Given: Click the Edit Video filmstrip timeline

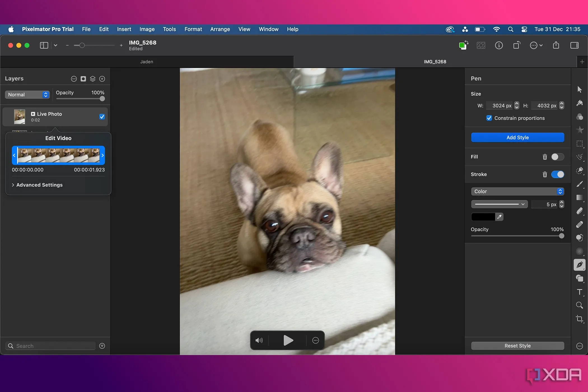Looking at the screenshot, I should click(58, 155).
